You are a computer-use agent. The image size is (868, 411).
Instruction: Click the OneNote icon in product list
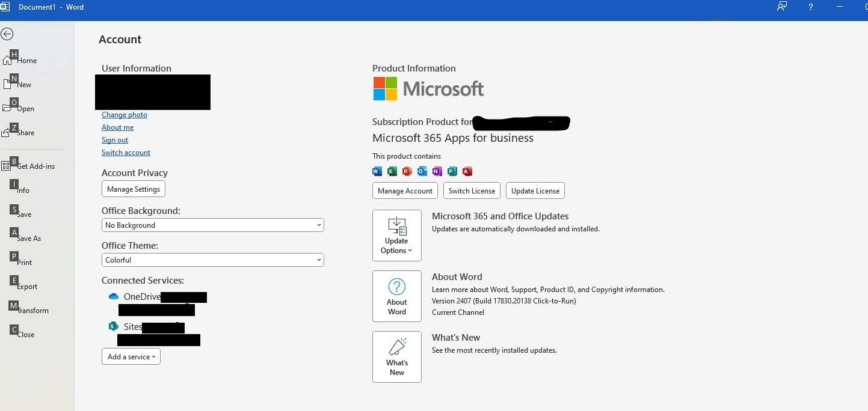coord(437,171)
